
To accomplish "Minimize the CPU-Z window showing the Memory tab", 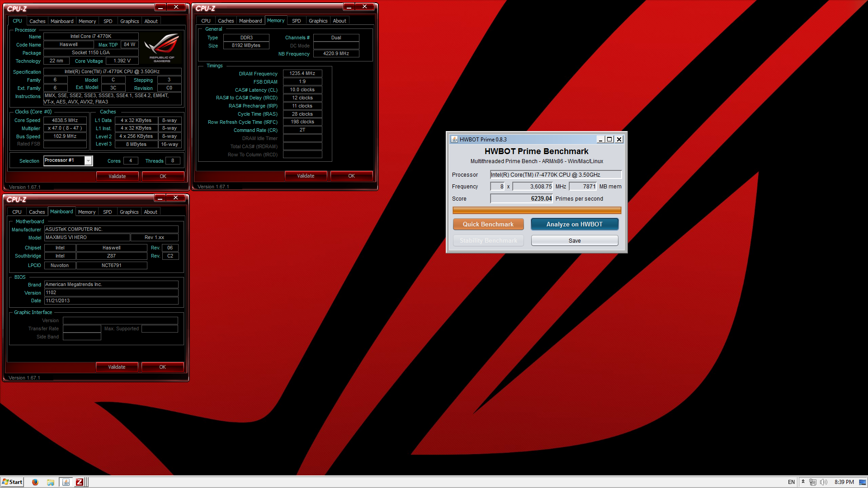I will tap(349, 7).
